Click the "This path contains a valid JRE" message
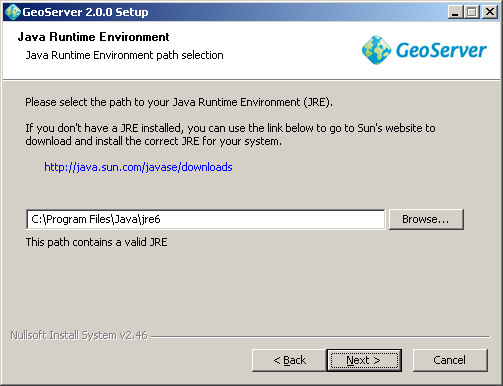503x386 pixels. click(x=97, y=242)
